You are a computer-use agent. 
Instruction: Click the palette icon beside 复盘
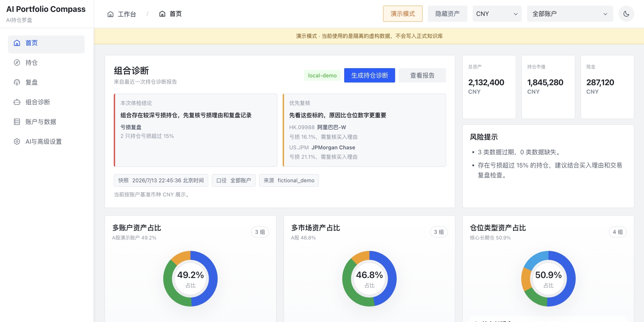click(x=17, y=82)
